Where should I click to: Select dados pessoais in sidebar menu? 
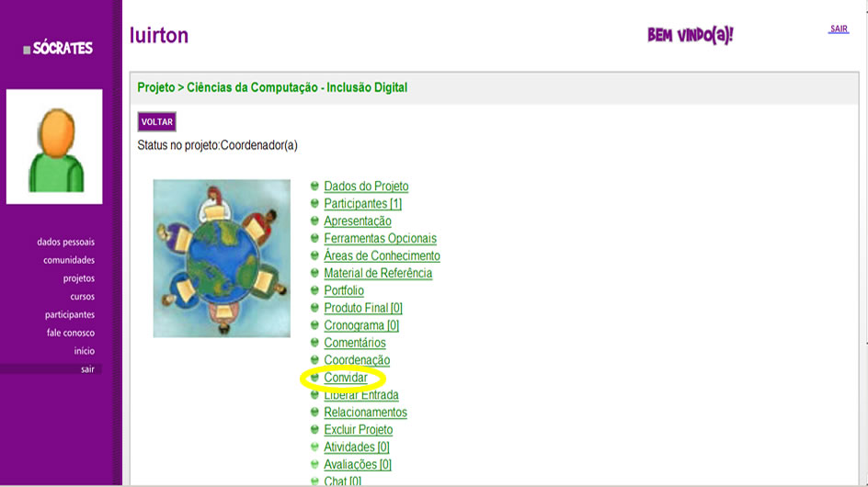[x=65, y=243]
